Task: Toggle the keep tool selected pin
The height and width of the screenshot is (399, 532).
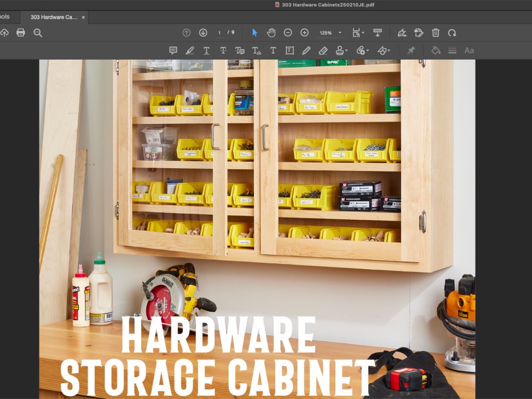Action: tap(411, 50)
